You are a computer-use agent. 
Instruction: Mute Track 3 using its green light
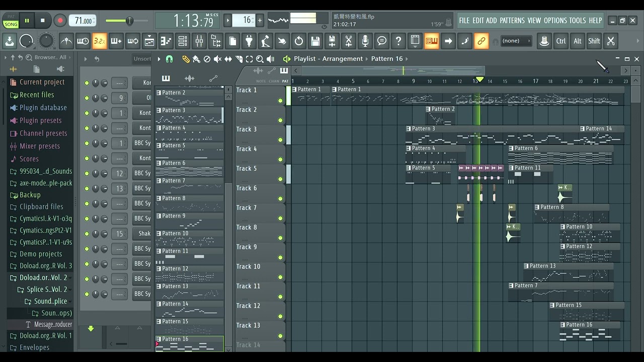(280, 140)
